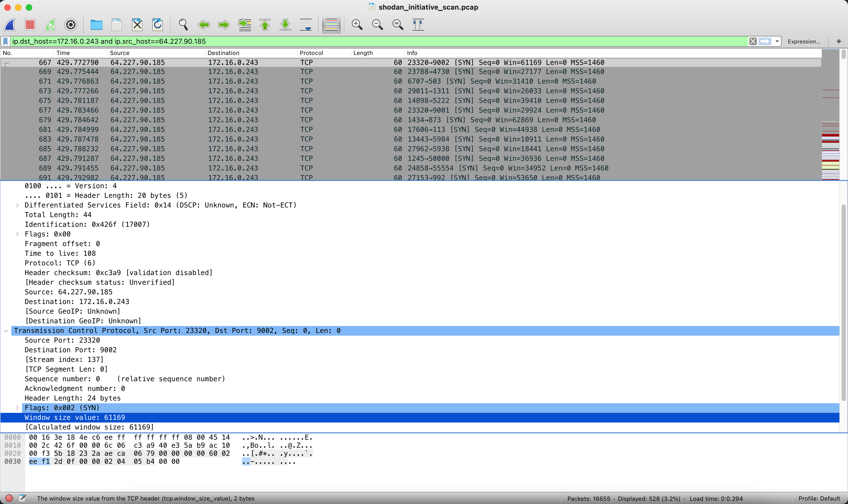848x504 pixels.
Task: Reload this capture file icon
Action: [158, 24]
